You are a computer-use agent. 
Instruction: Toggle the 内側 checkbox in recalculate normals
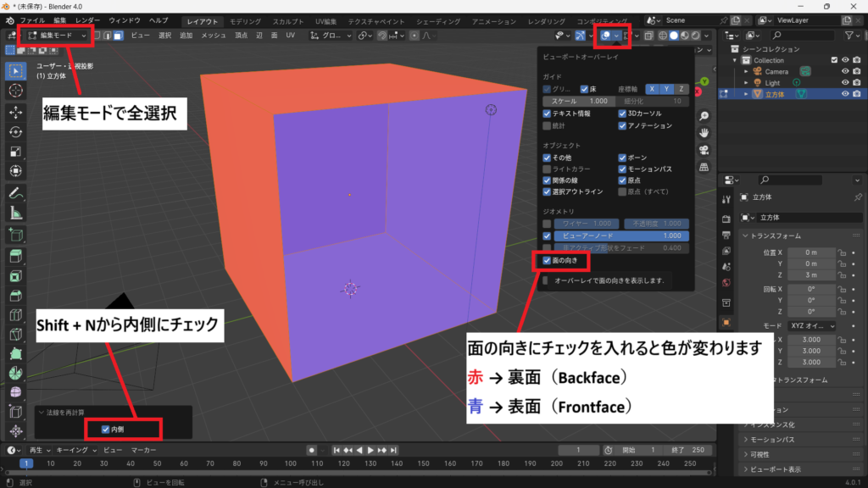tap(105, 430)
